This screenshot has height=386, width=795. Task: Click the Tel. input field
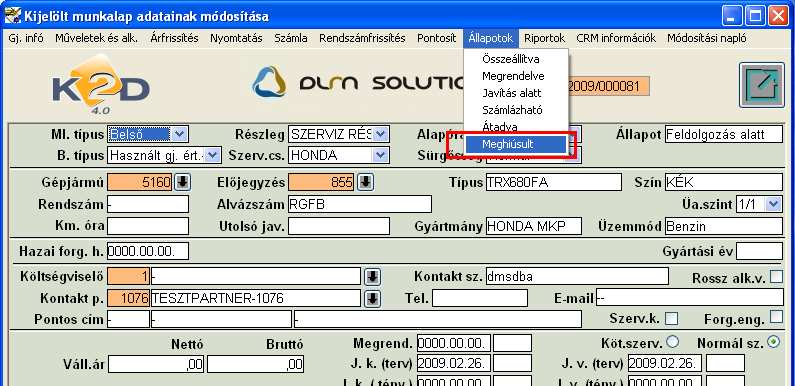pyautogui.click(x=479, y=298)
